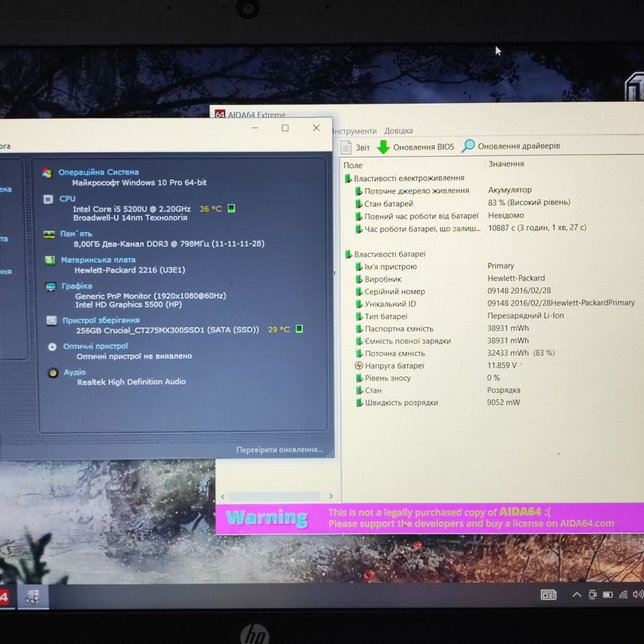Click the lightning icon beside Напруга батареї
The height and width of the screenshot is (644, 644).
tap(358, 366)
